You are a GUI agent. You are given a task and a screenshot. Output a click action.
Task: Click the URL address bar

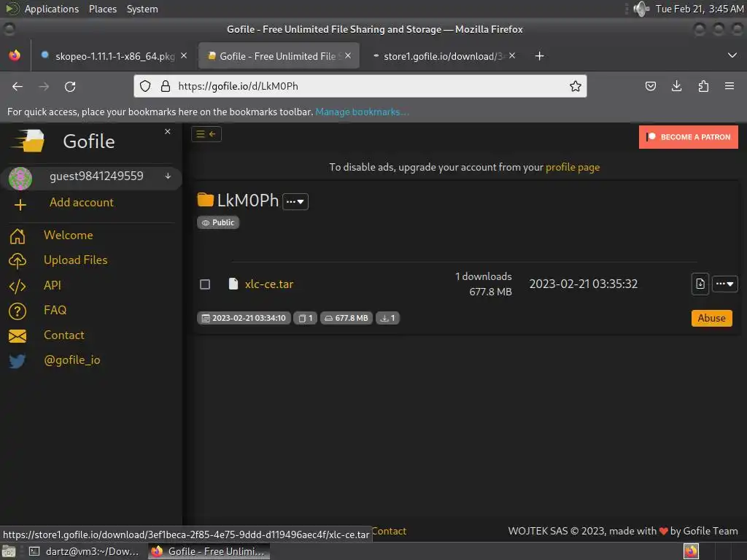click(360, 86)
